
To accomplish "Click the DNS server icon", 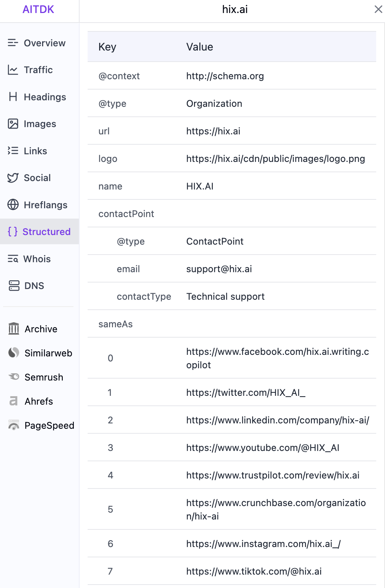I will click(x=14, y=286).
